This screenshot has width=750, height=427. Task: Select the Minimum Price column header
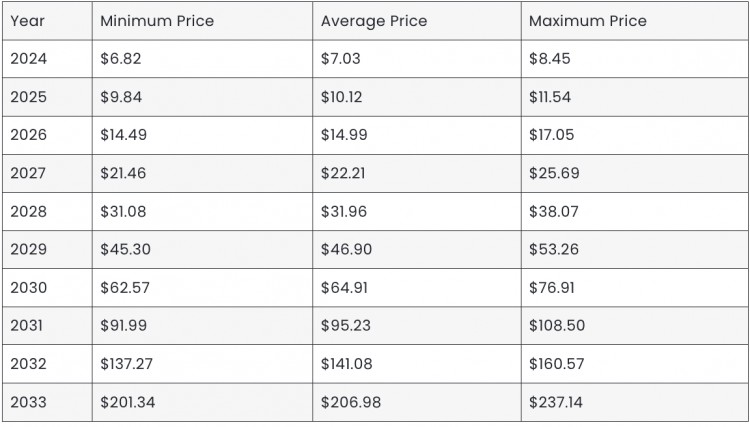click(202, 21)
